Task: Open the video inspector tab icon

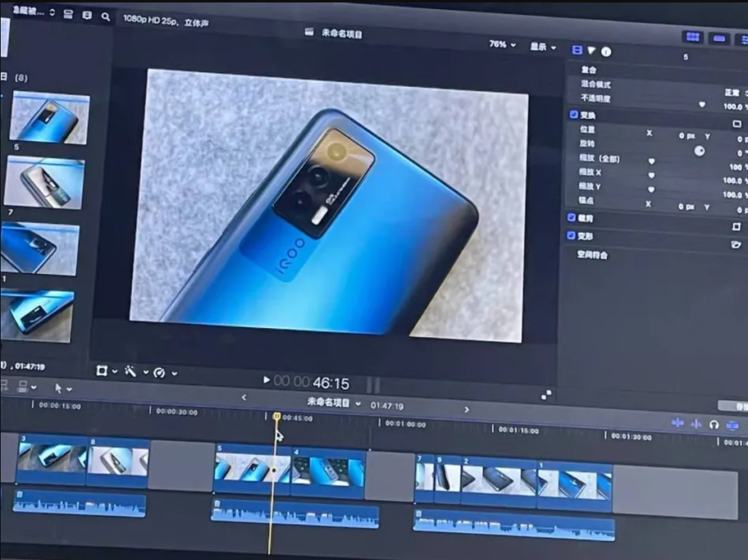Action: 577,50
